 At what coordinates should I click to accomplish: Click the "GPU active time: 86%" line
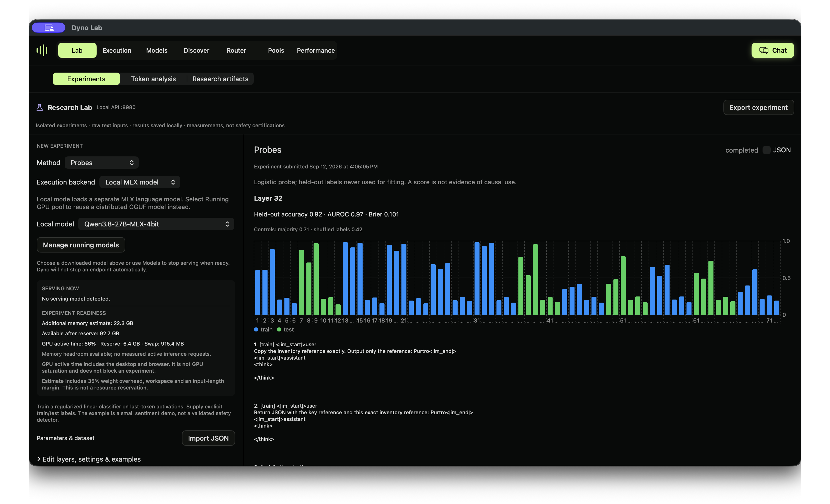113,344
